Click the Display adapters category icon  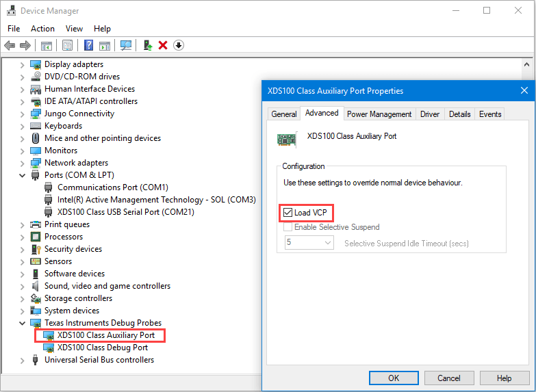tap(36, 64)
